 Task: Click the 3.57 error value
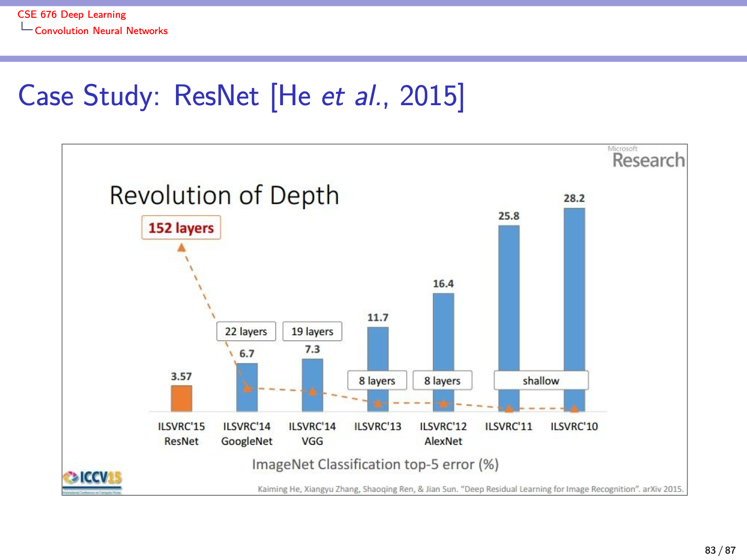[181, 376]
